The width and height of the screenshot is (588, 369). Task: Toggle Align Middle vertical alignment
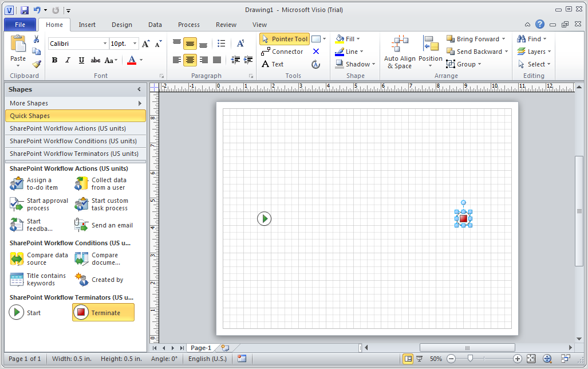190,44
